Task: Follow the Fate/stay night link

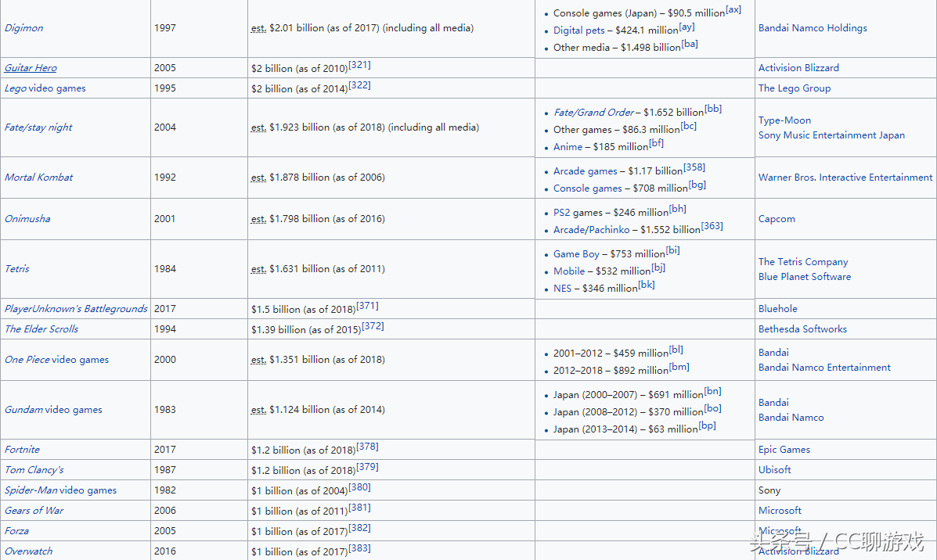Action: (x=38, y=127)
